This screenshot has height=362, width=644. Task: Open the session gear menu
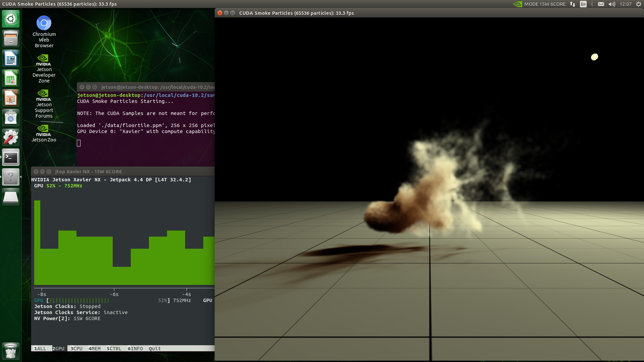(638, 4)
